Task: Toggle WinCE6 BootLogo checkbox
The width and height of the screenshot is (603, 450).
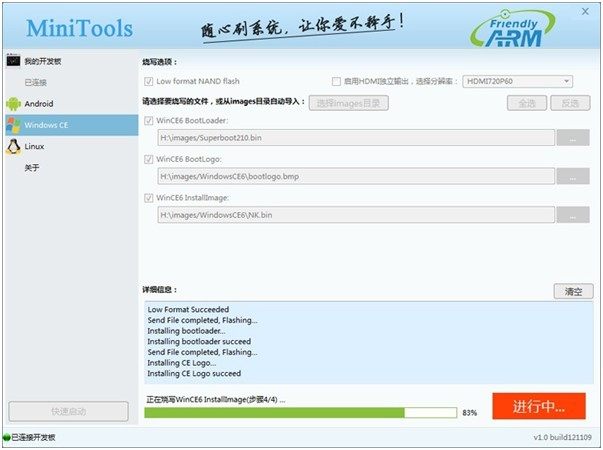Action: click(148, 159)
